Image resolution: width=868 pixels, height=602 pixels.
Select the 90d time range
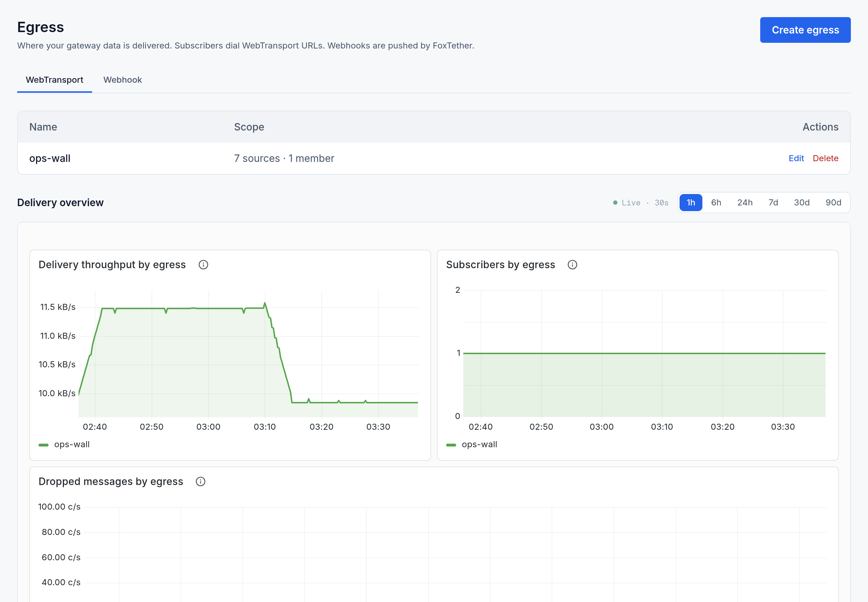[x=833, y=203]
